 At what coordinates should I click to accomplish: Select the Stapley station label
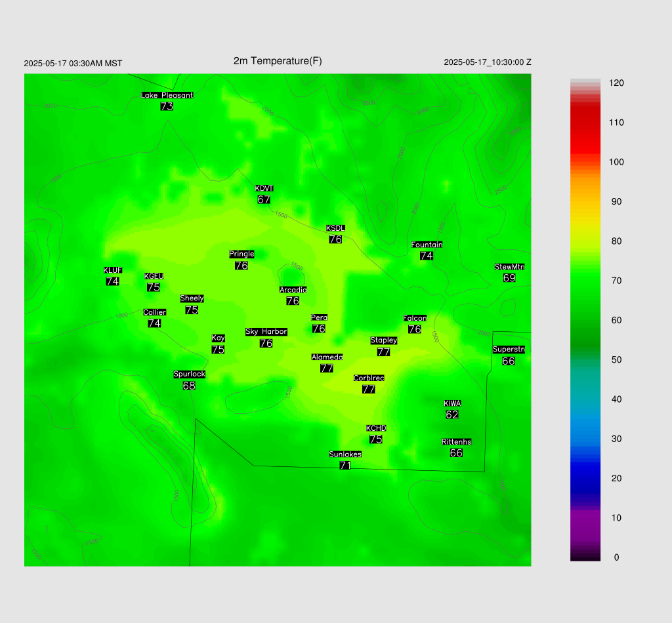pos(384,340)
